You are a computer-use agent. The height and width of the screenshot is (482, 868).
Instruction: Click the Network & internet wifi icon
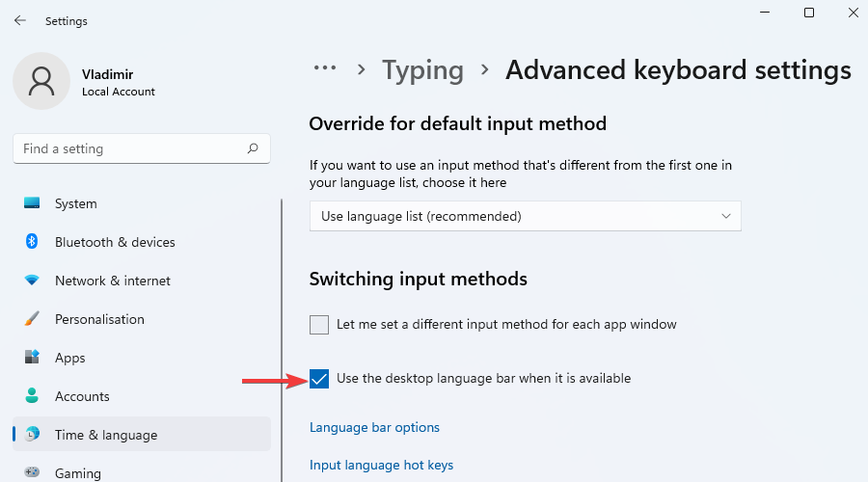point(32,281)
